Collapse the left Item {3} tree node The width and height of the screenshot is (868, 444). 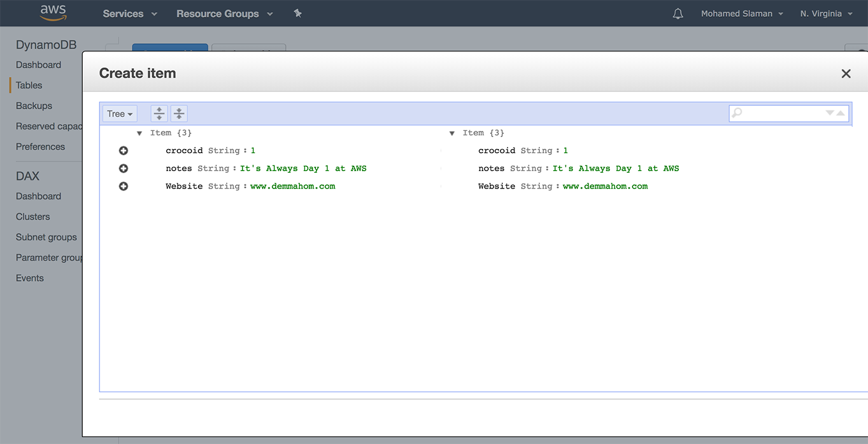click(139, 134)
